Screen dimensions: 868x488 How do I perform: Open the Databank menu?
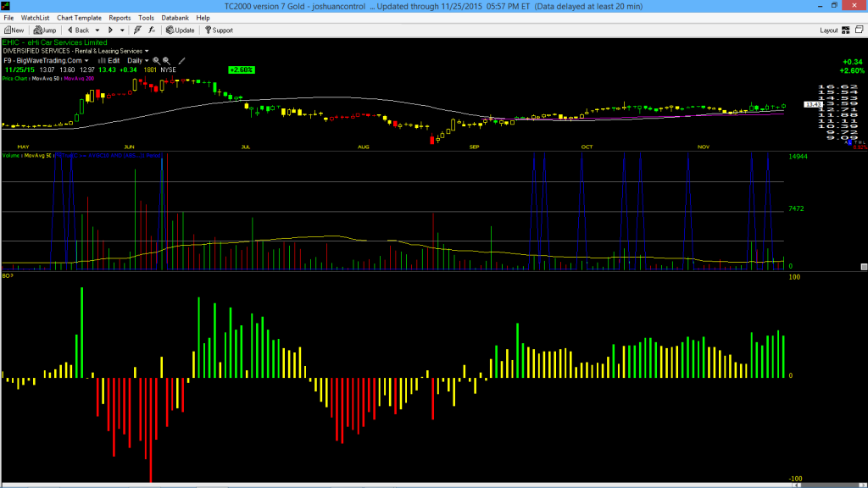click(x=175, y=18)
